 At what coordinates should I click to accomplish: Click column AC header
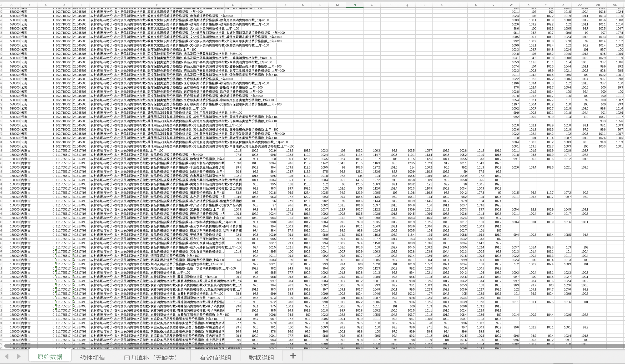(615, 5)
